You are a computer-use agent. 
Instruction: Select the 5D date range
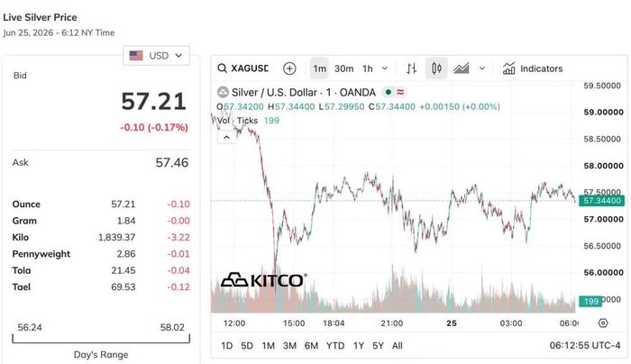click(x=247, y=345)
